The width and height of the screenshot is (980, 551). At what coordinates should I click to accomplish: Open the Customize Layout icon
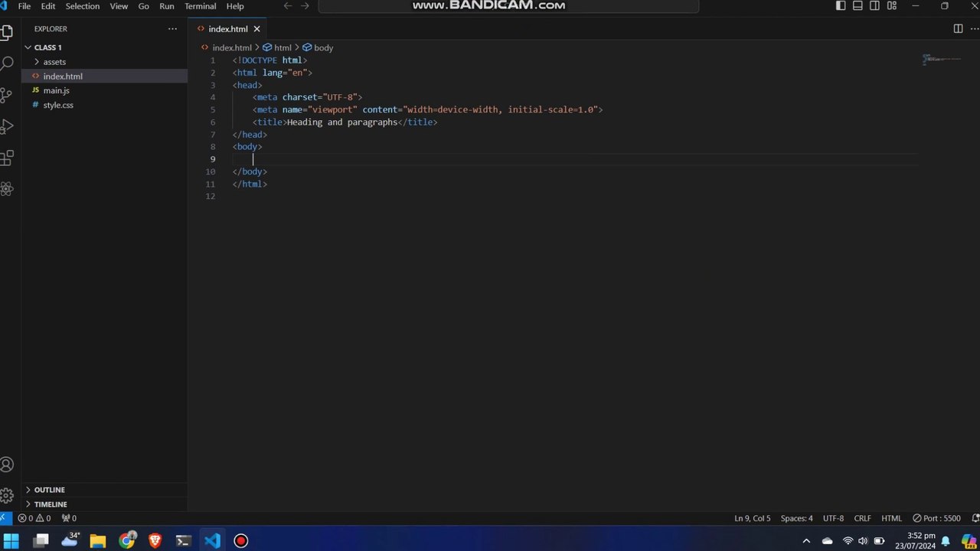click(892, 6)
